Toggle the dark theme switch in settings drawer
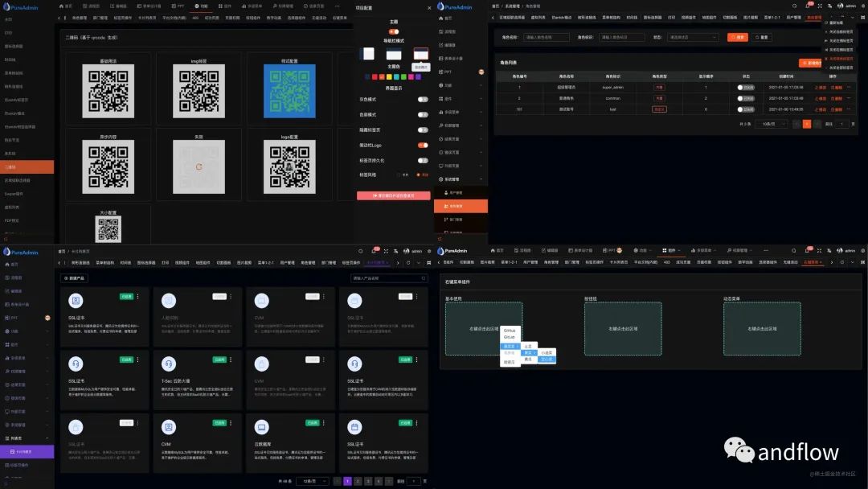Screen dimensions: 868x489 tap(394, 31)
